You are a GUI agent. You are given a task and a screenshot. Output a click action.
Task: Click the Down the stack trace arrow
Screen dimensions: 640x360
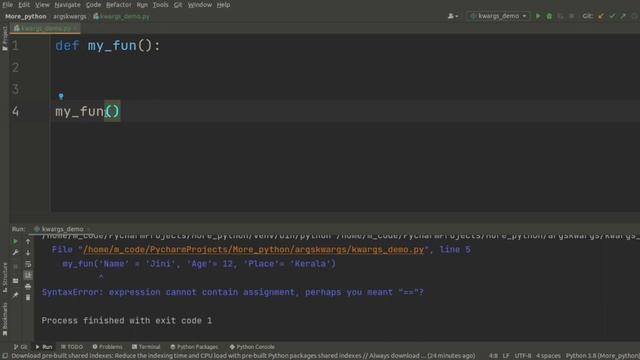pos(28,253)
